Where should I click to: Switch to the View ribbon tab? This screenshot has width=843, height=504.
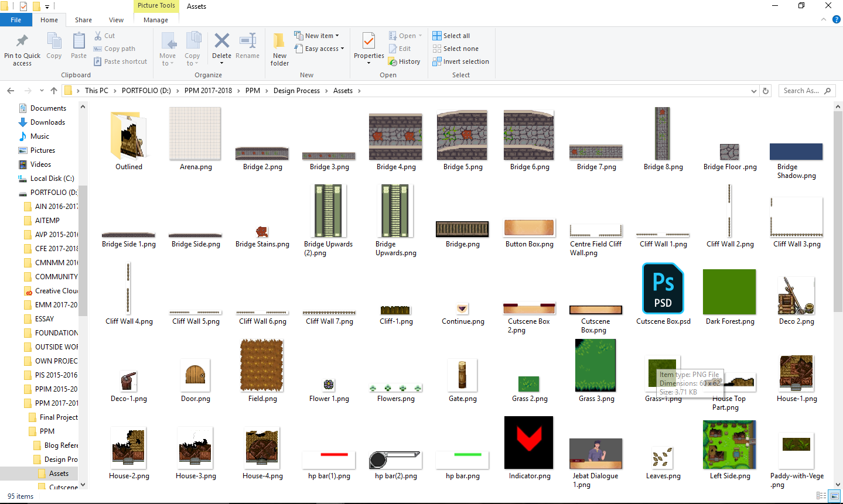116,20
